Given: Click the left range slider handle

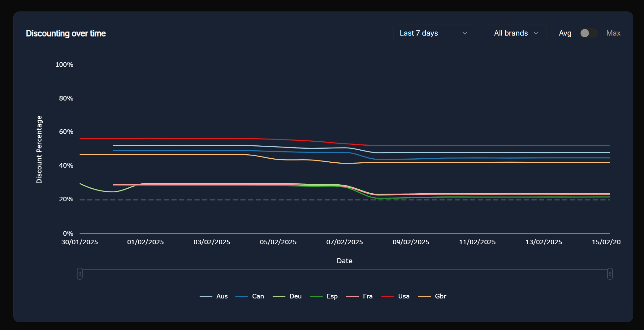Looking at the screenshot, I should coord(80,274).
